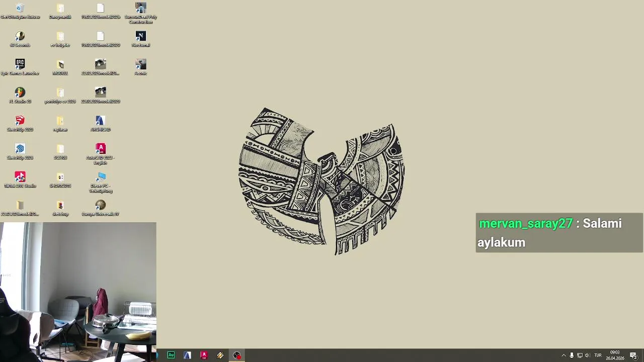The image size is (644, 362).
Task: Open Dieser PC - Verknüpfung shortcut
Action: (100, 182)
